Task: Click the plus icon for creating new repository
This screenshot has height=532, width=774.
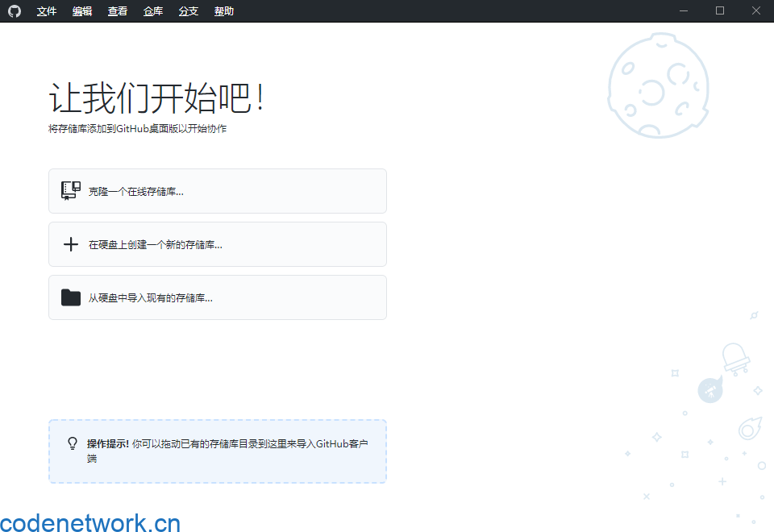Action: (x=70, y=243)
